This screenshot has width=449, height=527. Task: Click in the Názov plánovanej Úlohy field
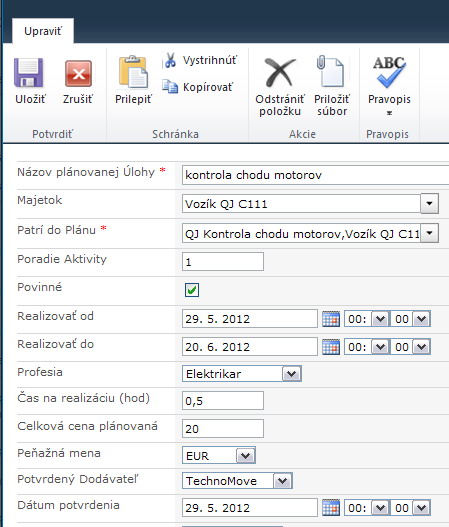pos(315,175)
